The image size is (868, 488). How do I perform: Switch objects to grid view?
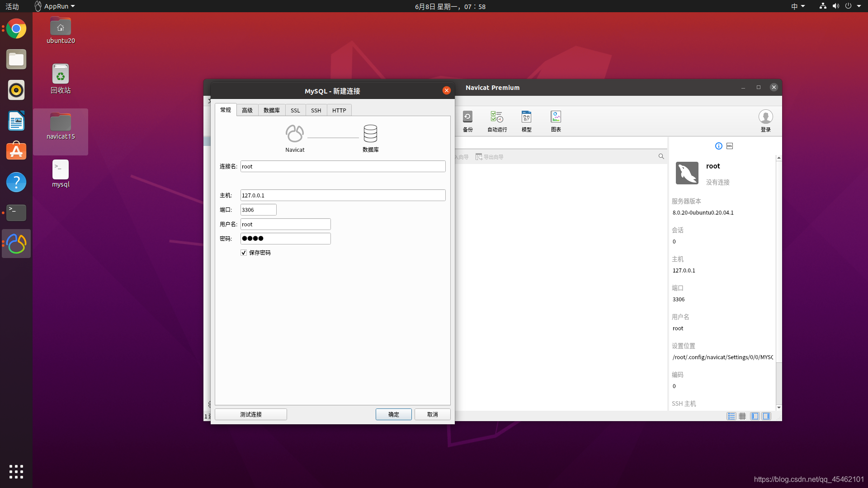pyautogui.click(x=742, y=416)
